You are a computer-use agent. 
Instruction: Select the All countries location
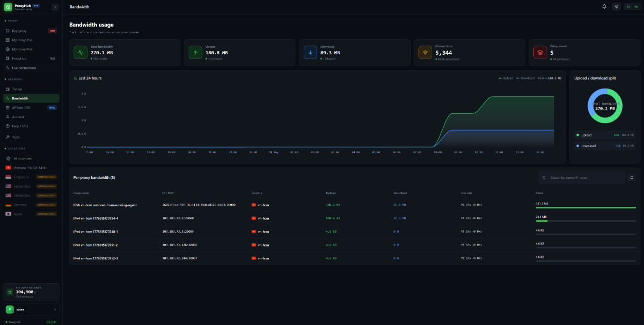(31, 158)
